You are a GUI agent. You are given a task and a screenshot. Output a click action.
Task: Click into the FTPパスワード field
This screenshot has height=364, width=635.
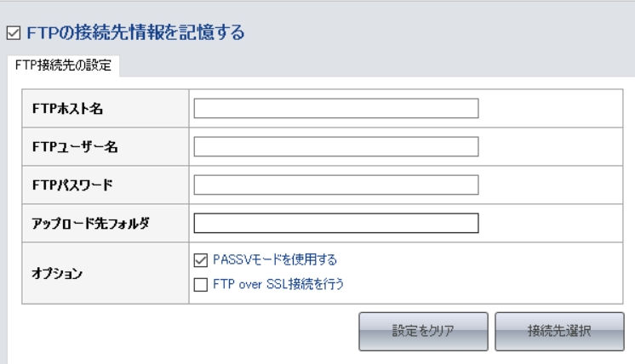336,185
